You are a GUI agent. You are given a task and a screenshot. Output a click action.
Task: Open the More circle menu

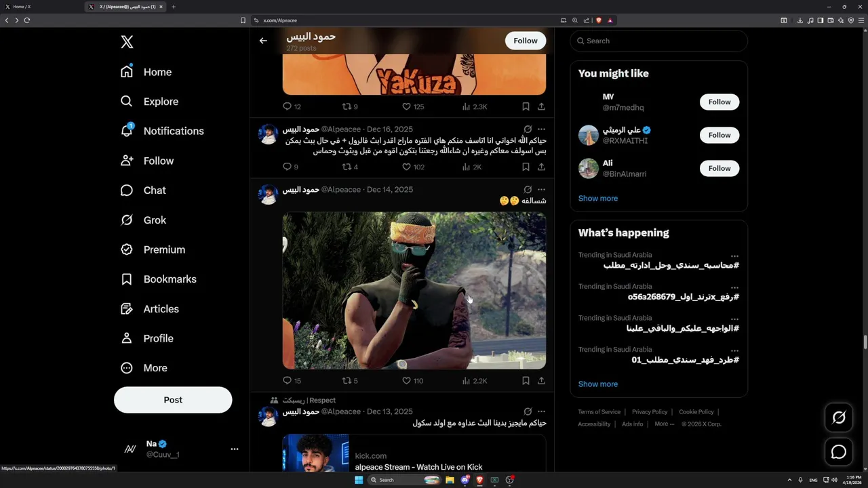tap(127, 368)
